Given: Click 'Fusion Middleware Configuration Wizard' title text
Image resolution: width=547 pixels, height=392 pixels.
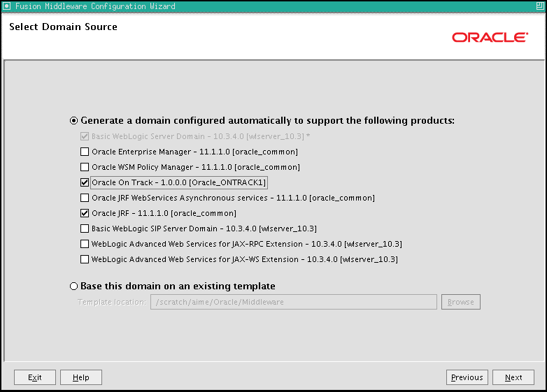Looking at the screenshot, I should pyautogui.click(x=95, y=6).
